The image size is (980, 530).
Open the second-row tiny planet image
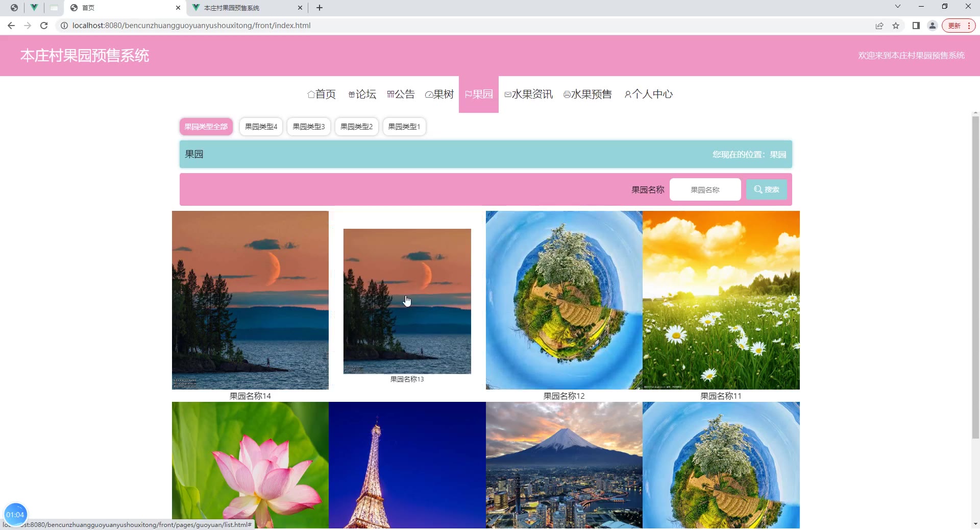coord(721,465)
